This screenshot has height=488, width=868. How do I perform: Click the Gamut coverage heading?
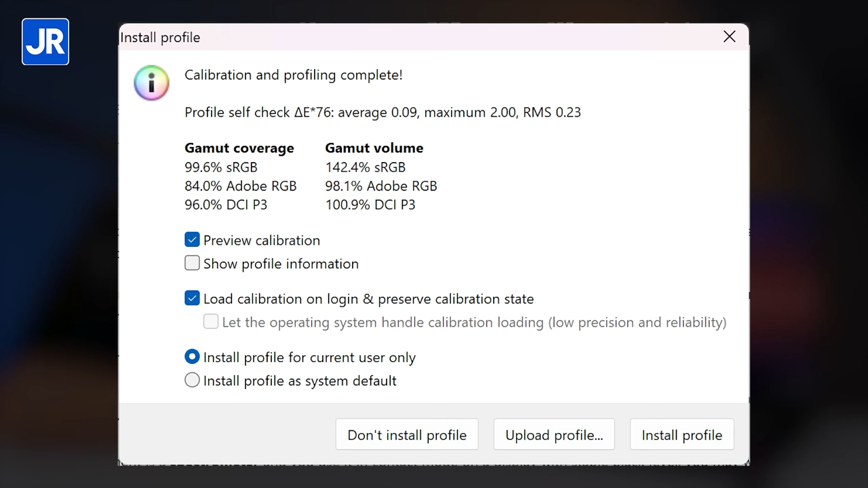[239, 148]
